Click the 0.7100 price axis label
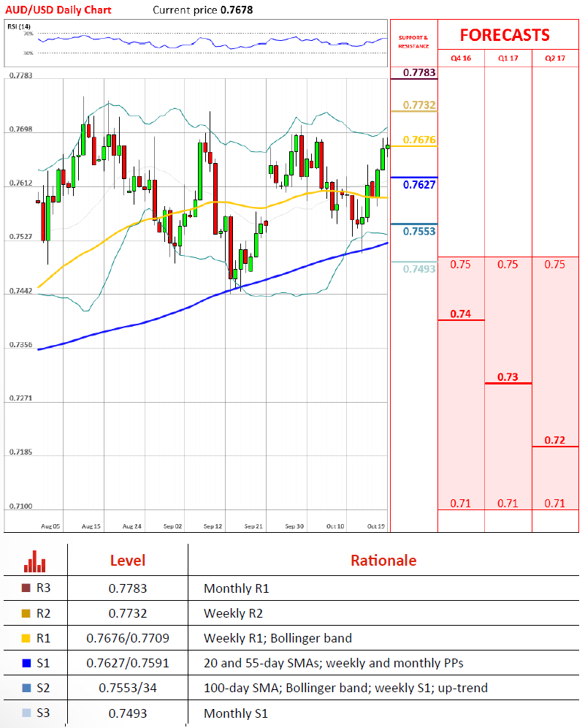 (x=21, y=506)
